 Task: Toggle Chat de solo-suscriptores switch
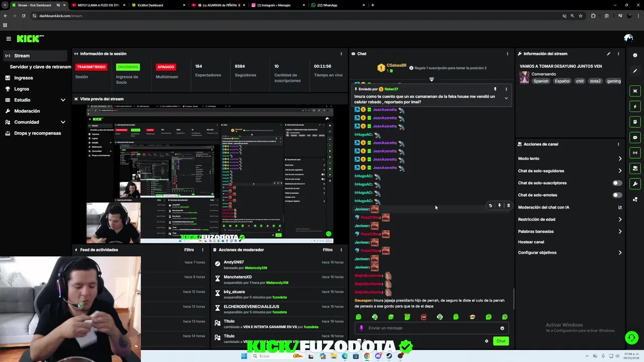coord(617,183)
